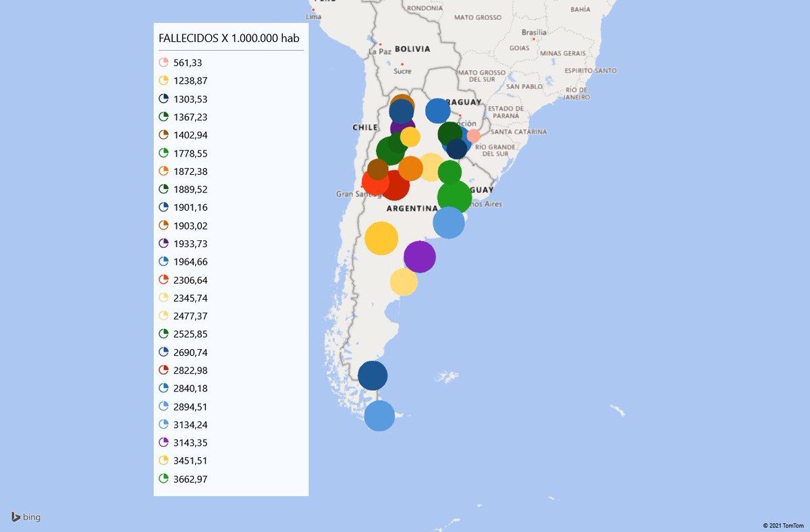
Task: Click the legend value 2840,18
Action: 190,388
